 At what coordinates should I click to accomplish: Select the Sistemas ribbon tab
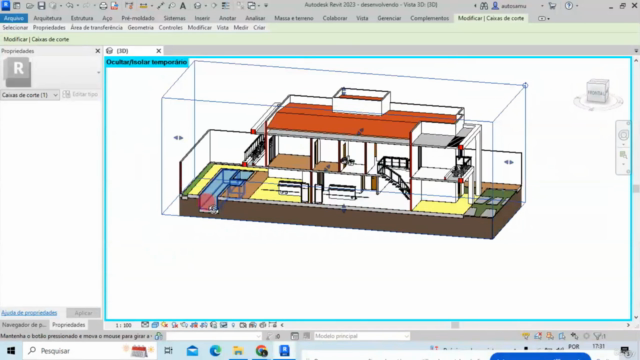point(174,18)
